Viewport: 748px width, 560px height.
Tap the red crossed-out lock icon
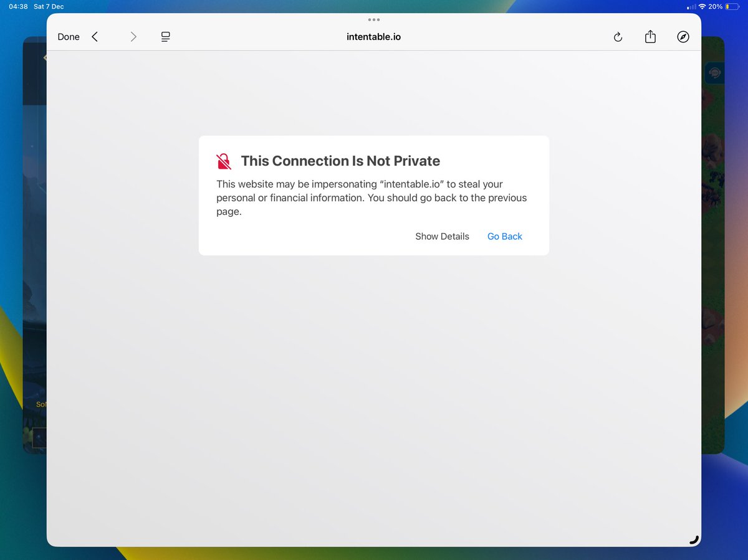coord(224,161)
